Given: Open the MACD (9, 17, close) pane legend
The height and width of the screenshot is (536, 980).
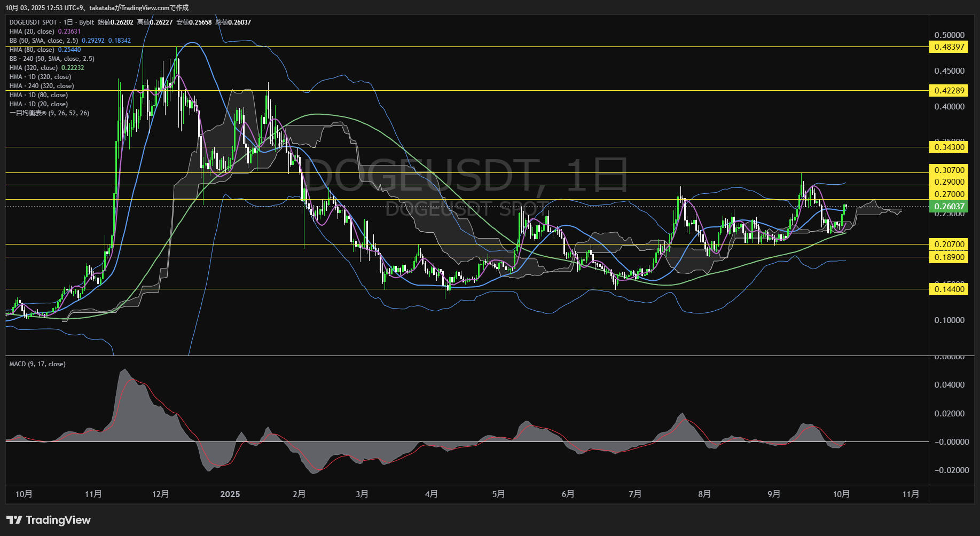Looking at the screenshot, I should point(37,364).
